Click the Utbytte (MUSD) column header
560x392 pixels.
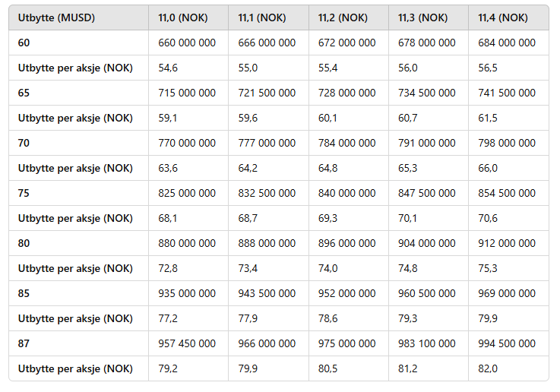pos(56,17)
